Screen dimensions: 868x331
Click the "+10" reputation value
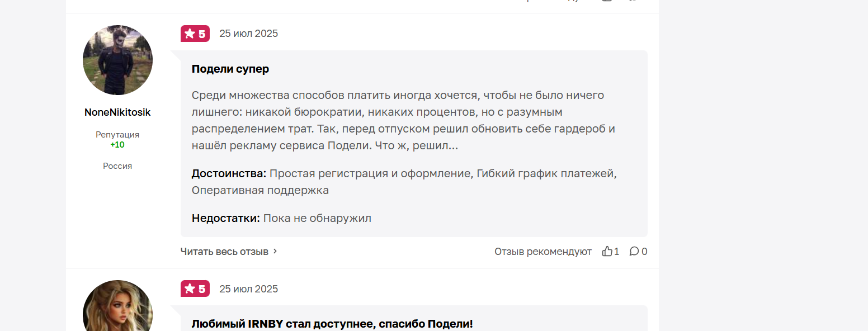(117, 145)
